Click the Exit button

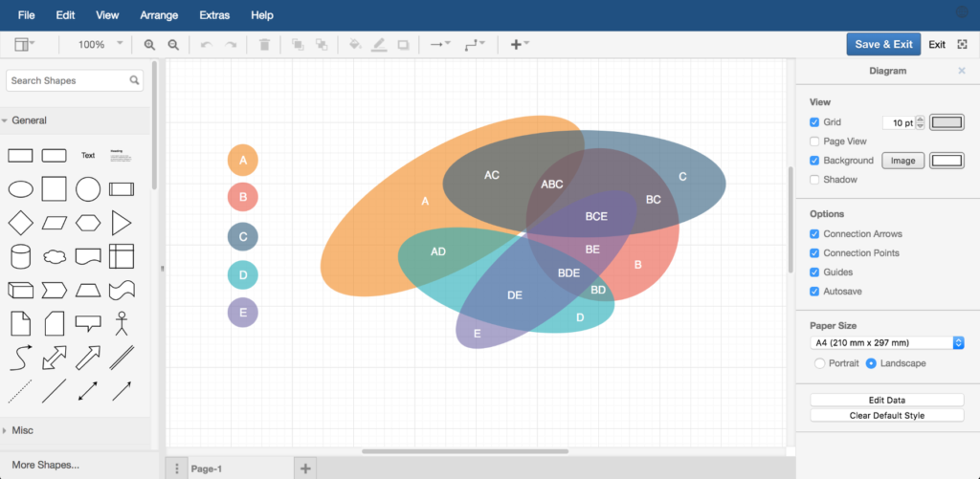click(937, 44)
